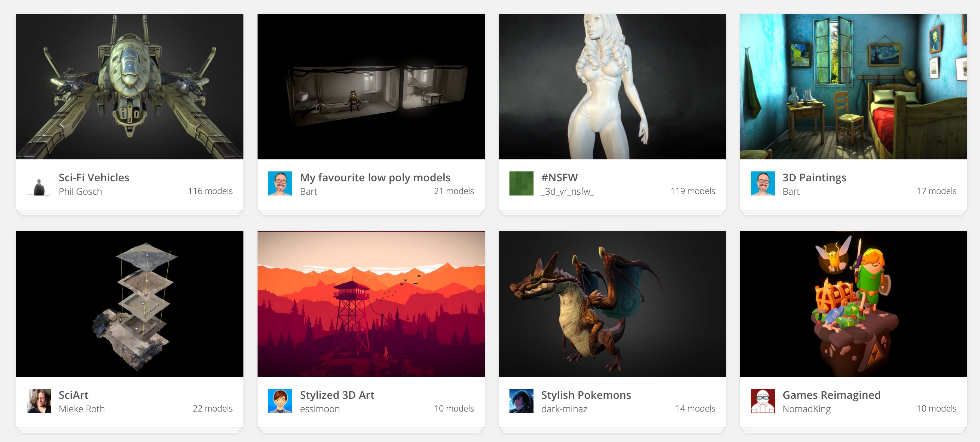Open the Games Reimagined Zelda diorama thumbnail
The image size is (980, 442).
coord(853,304)
